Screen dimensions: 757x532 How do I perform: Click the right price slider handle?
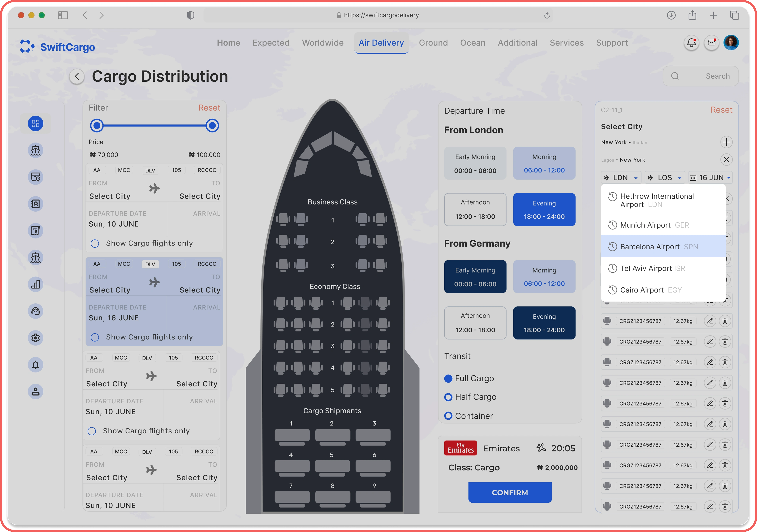click(212, 126)
